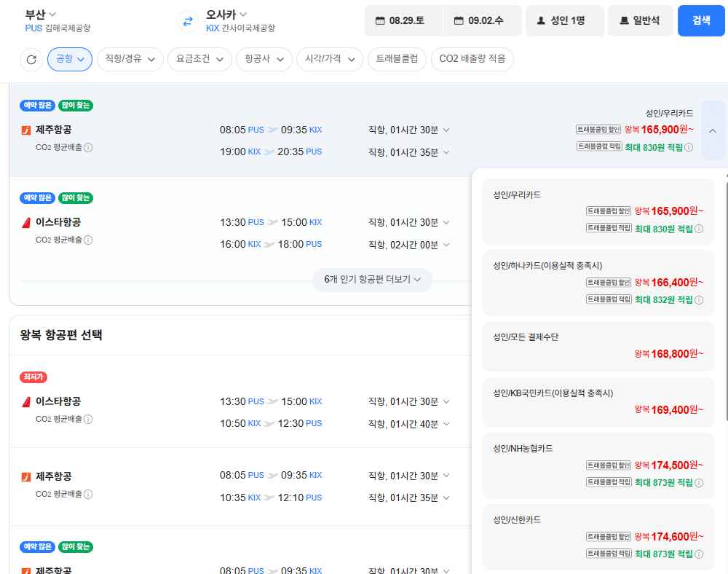Open the 항공사 filter dropdown
This screenshot has width=728, height=574.
click(x=264, y=59)
